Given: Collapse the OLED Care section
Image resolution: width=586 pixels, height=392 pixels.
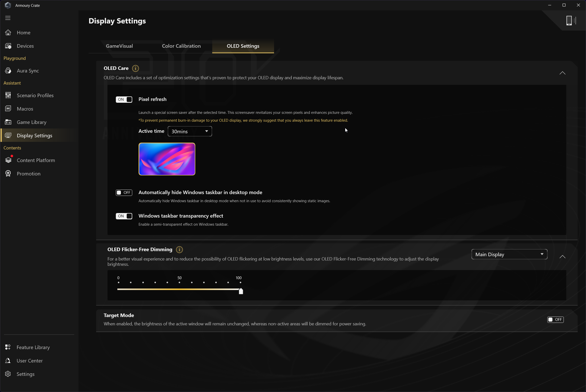Looking at the screenshot, I should (562, 73).
